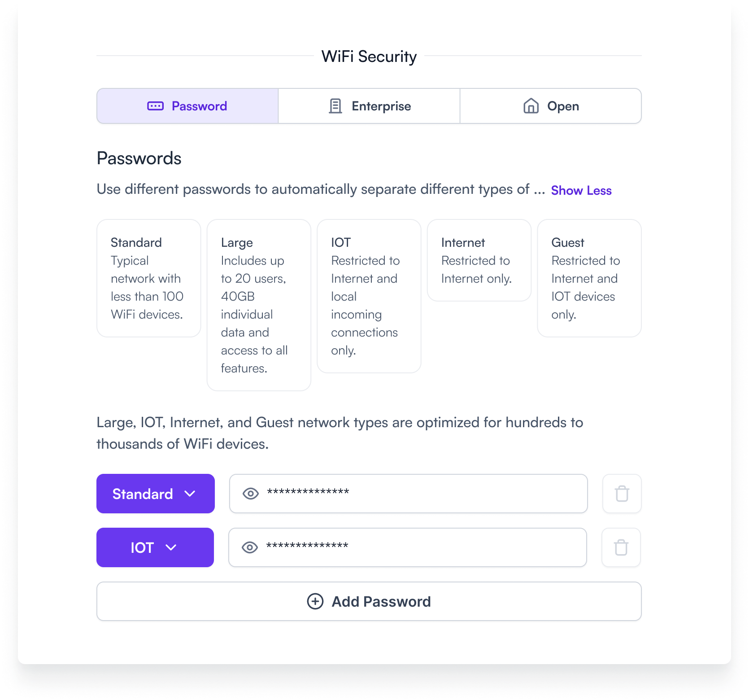Click the card icon on the Password tab
The width and height of the screenshot is (749, 700).
(154, 106)
